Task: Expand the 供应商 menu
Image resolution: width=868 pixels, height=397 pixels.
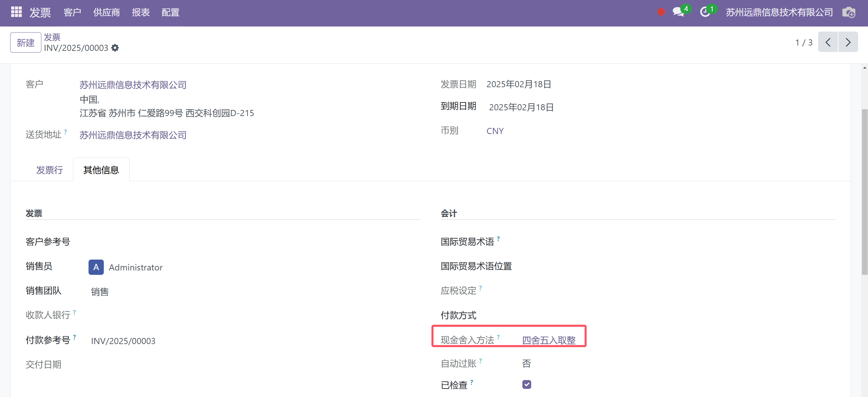Action: (x=107, y=13)
